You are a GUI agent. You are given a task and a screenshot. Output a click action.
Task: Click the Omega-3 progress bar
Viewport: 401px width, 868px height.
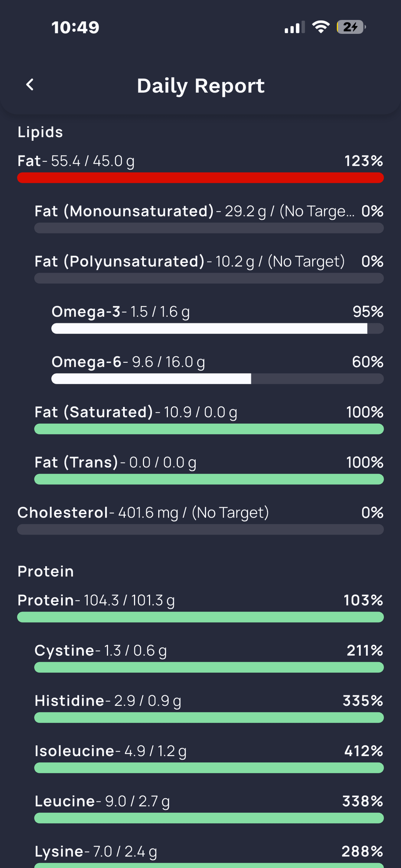(x=217, y=329)
